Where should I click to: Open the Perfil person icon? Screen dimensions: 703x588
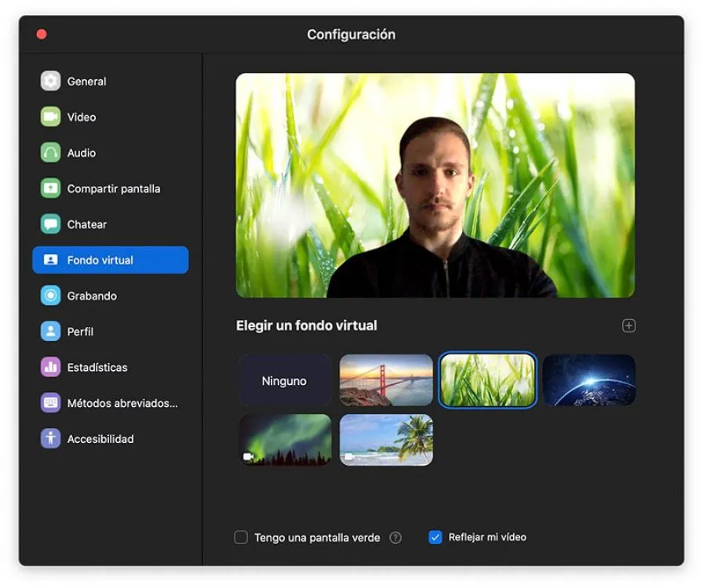click(x=51, y=331)
